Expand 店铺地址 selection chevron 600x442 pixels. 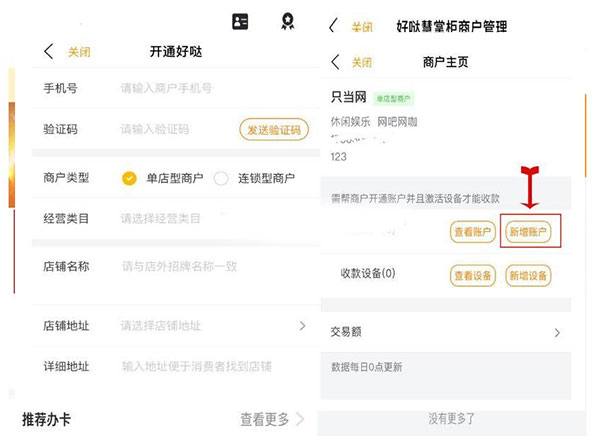(302, 326)
